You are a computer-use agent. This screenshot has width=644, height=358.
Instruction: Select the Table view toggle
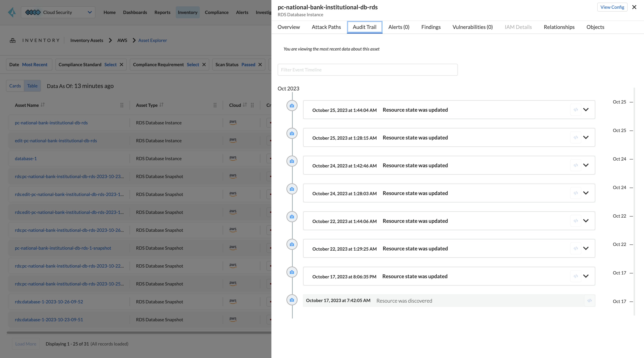click(32, 86)
